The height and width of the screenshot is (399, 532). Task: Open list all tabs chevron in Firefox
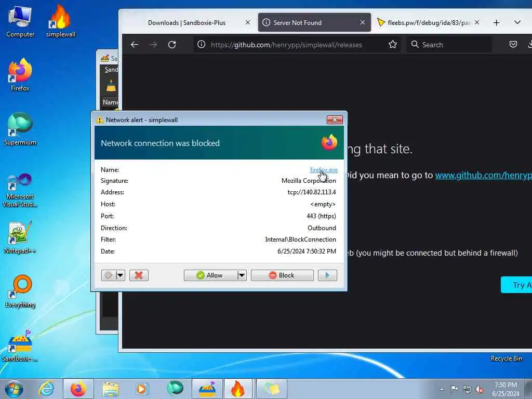tap(517, 22)
